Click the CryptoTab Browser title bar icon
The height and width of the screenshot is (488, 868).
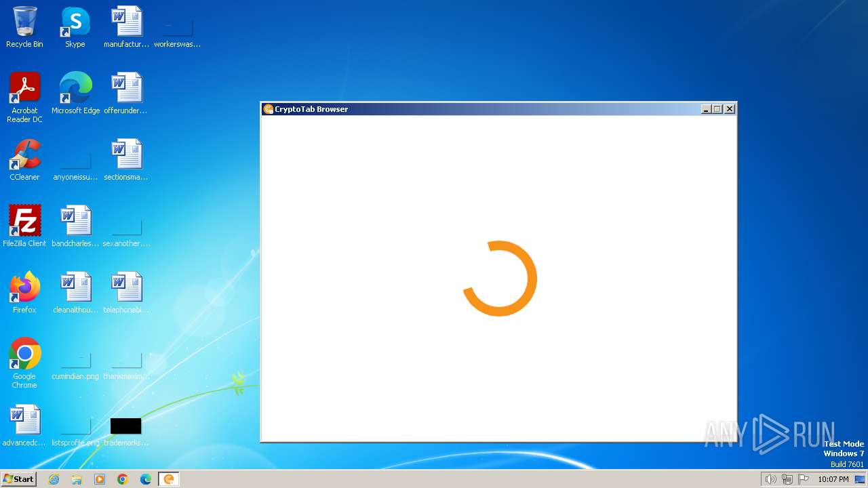point(269,109)
